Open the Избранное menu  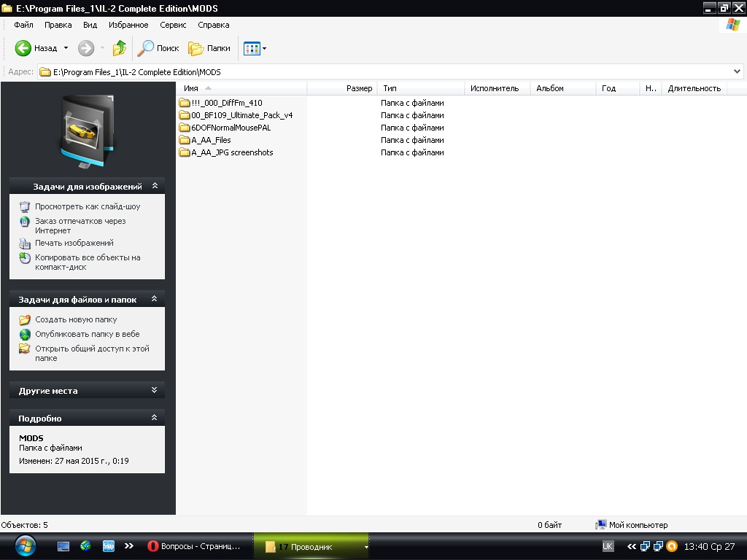128,25
